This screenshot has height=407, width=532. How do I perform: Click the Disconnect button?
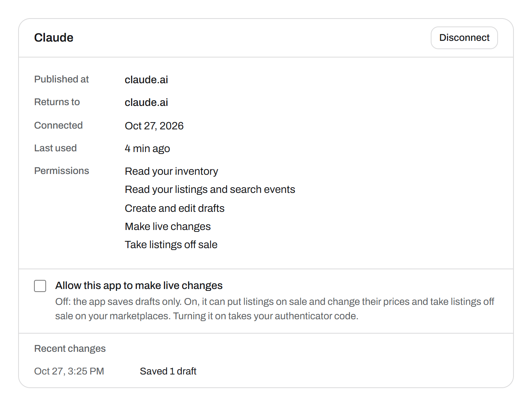coord(464,38)
